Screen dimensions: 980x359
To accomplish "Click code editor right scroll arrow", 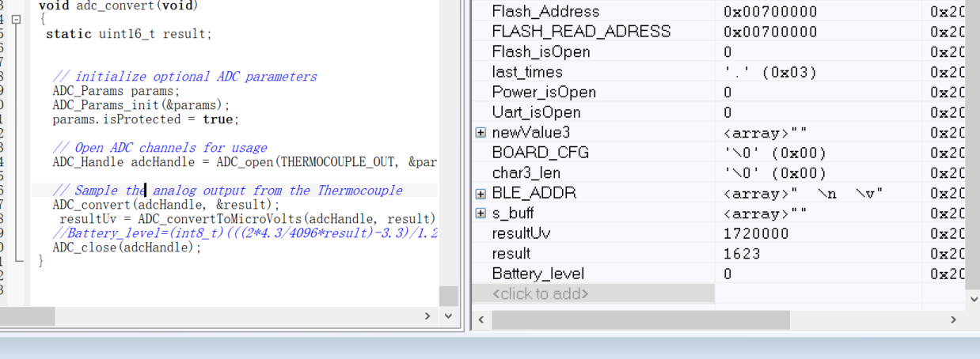I will (427, 316).
